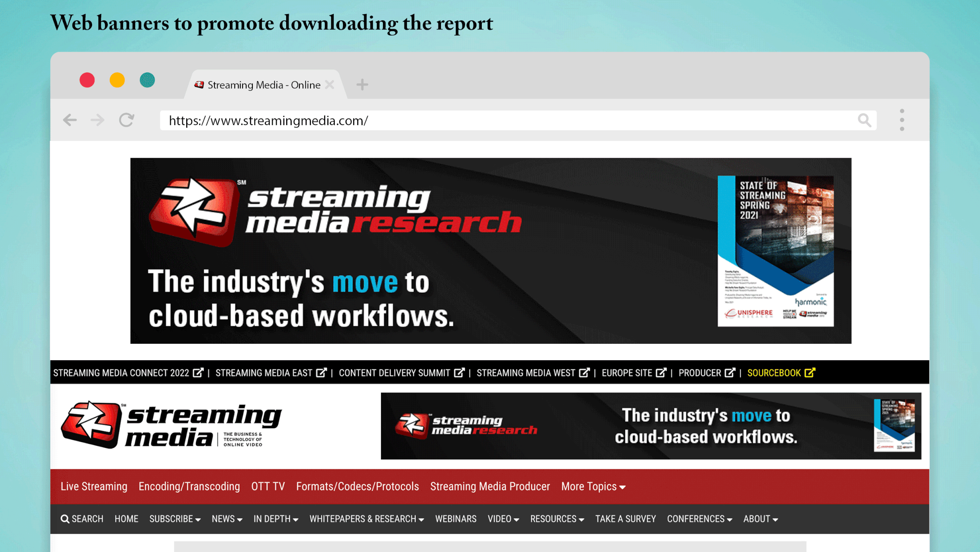Viewport: 980px width, 552px height.
Task: Click Take a Survey in navigation
Action: 625,519
